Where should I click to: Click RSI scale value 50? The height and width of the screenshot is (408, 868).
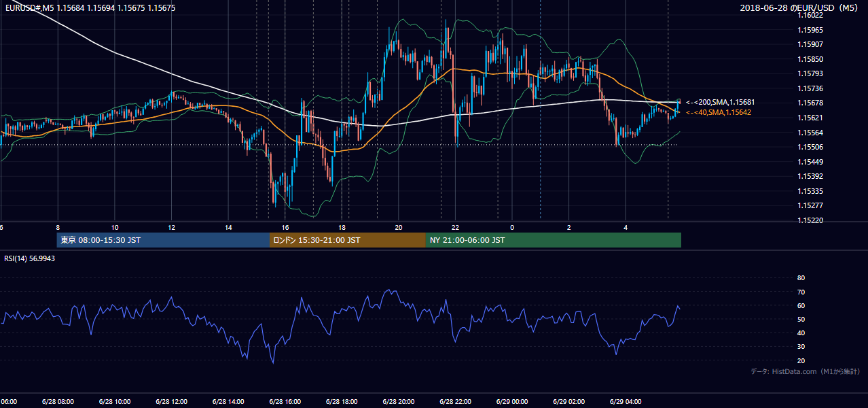801,319
